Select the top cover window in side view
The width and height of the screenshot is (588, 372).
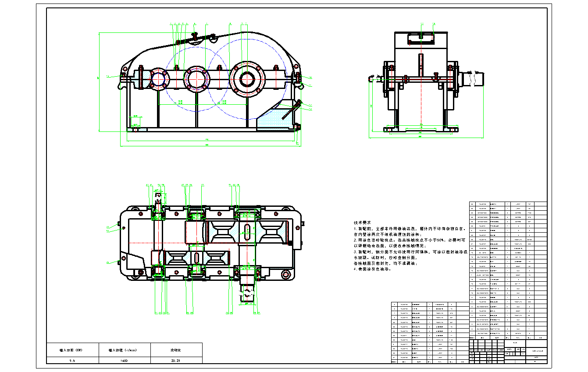[421, 39]
